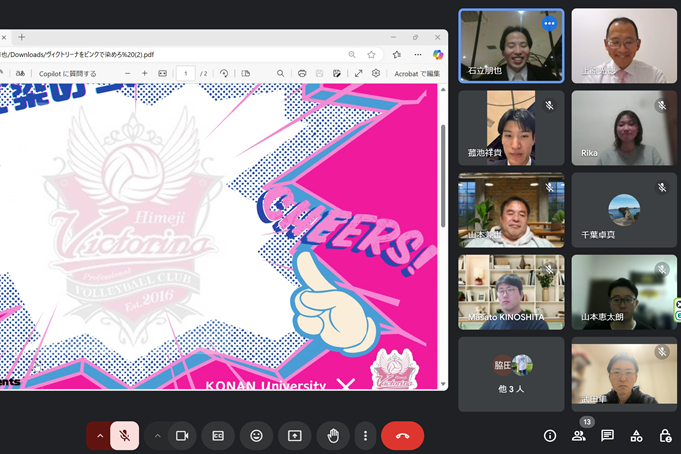Open the emoji reactions button
Screen dimensions: 681x454
point(257,436)
